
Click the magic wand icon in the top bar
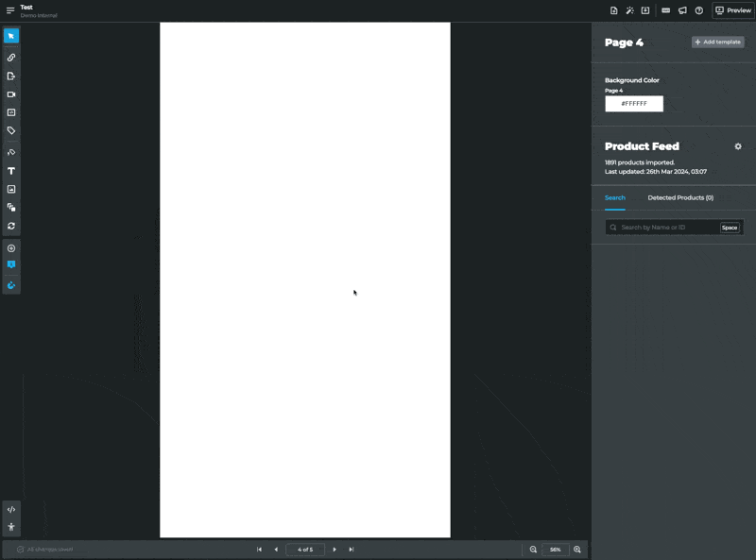point(629,10)
